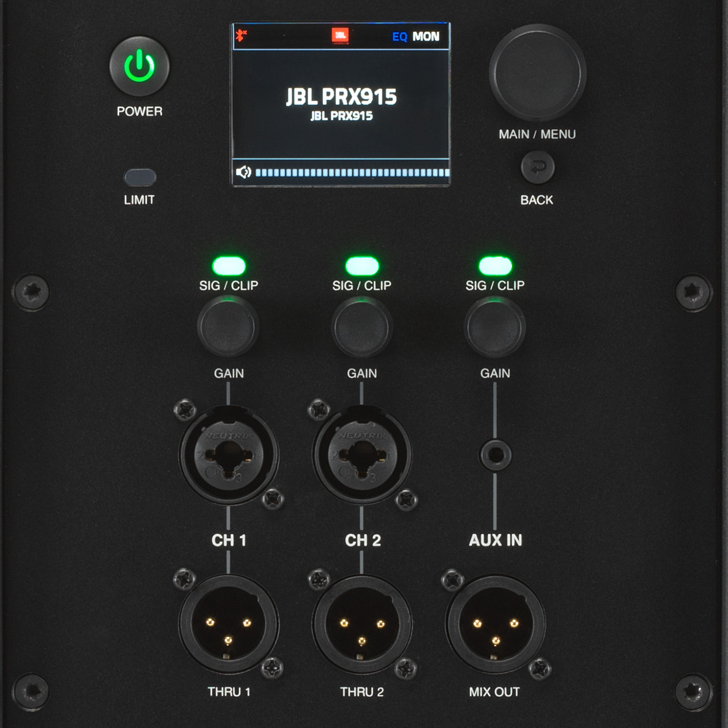This screenshot has width=728, height=728.
Task: Click the CH 1 GAIN knob
Action: tap(228, 328)
